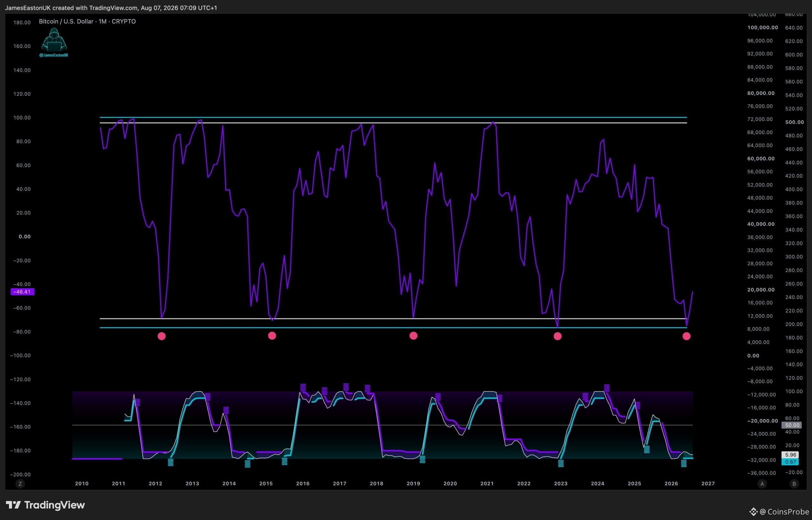
Task: Select the upper white horizontal line
Action: point(393,123)
